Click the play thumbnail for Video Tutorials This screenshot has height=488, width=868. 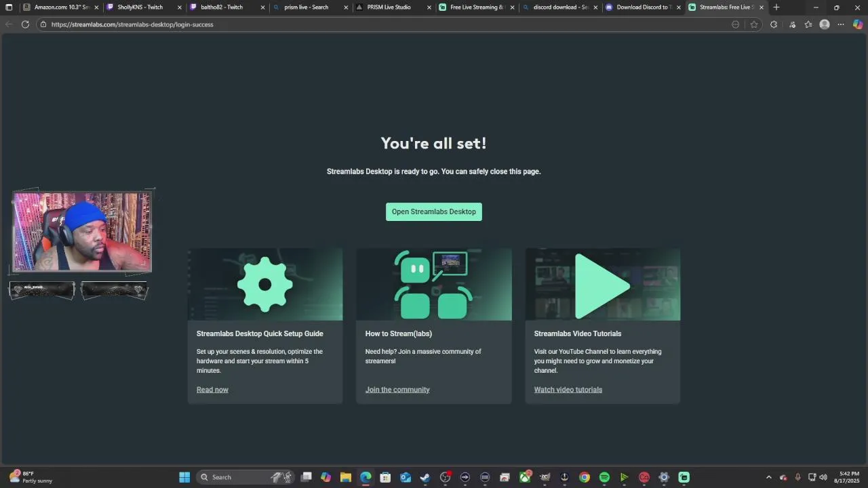(x=603, y=284)
